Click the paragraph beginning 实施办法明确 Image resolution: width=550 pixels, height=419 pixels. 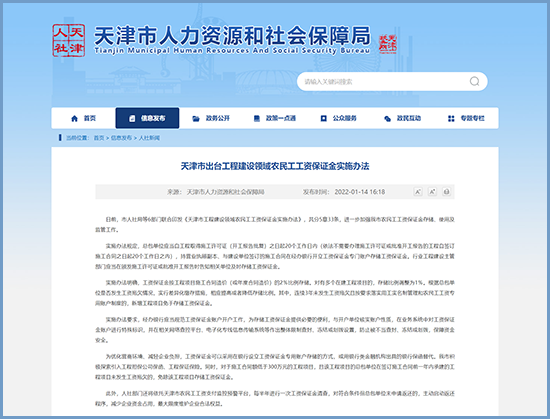click(x=275, y=293)
